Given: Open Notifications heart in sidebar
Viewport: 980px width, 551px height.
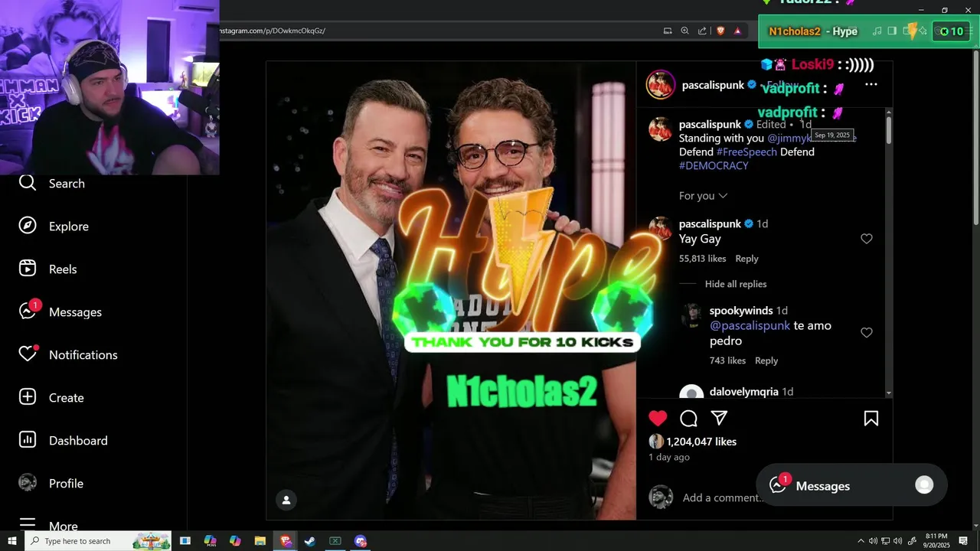Looking at the screenshot, I should [x=68, y=355].
